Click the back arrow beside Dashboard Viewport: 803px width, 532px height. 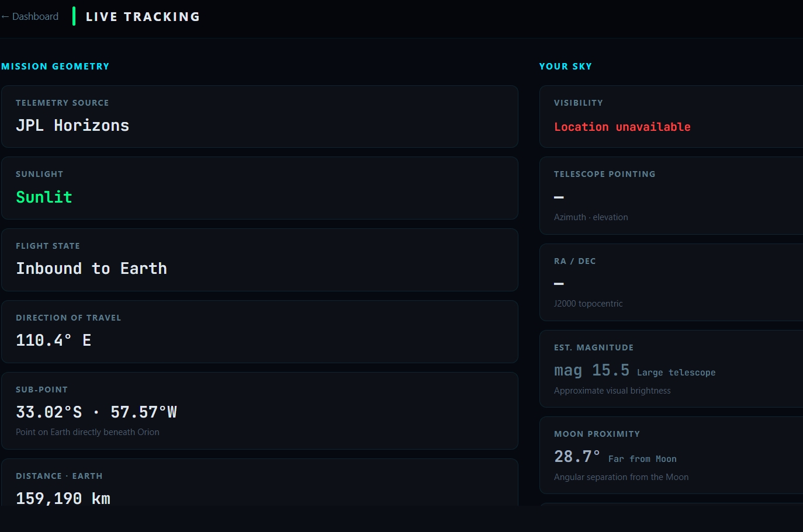tap(5, 16)
